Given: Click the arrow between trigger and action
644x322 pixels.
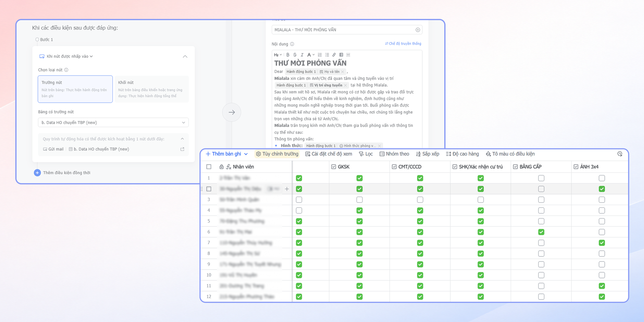Looking at the screenshot, I should coord(232,112).
